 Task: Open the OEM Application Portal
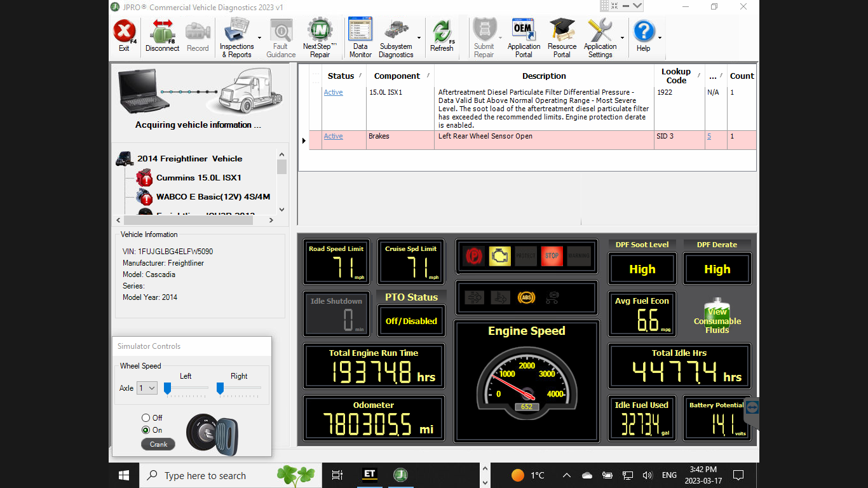click(x=523, y=32)
